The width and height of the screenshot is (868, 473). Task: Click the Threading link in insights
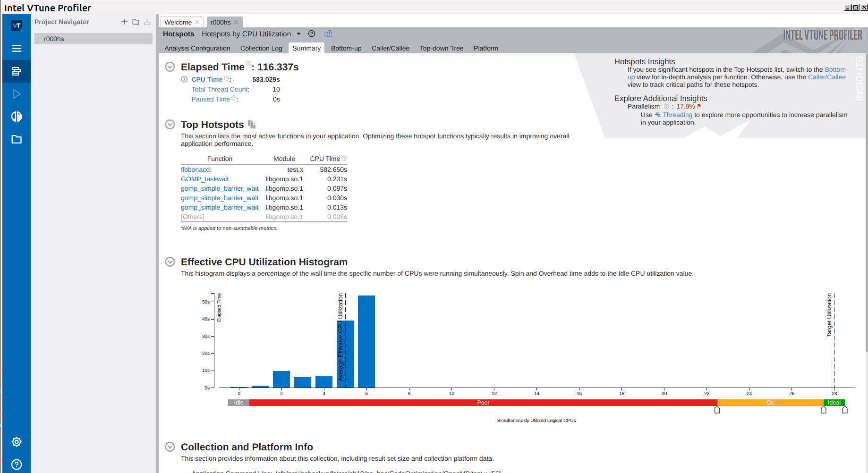tap(677, 115)
